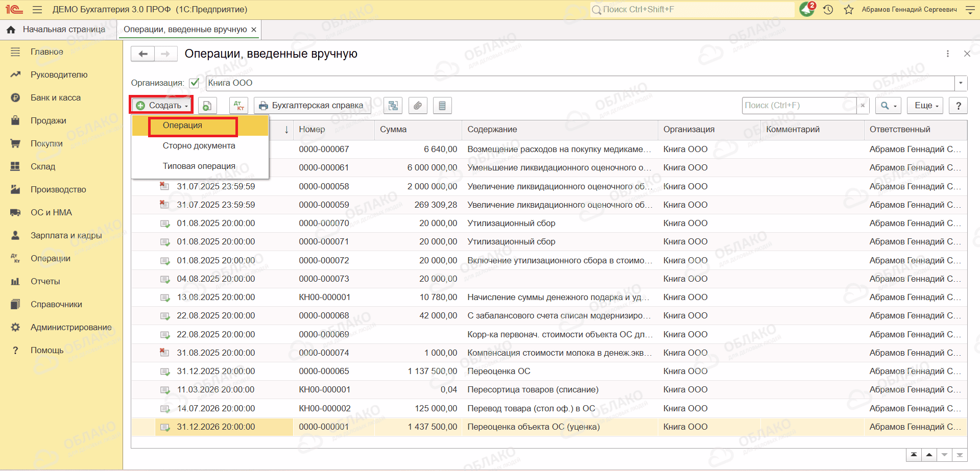Select row dated 31.12.2026 20:00:00
This screenshot has width=980, height=471.
pyautogui.click(x=549, y=427)
